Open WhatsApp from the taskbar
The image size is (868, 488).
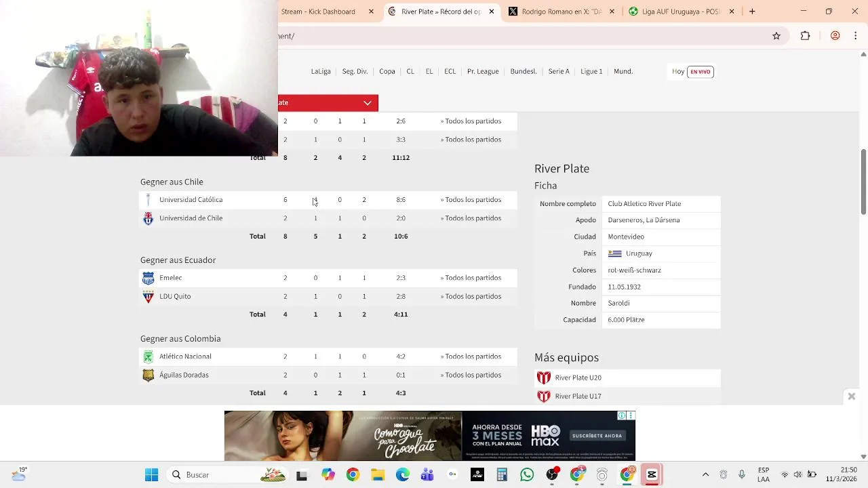[x=527, y=475]
